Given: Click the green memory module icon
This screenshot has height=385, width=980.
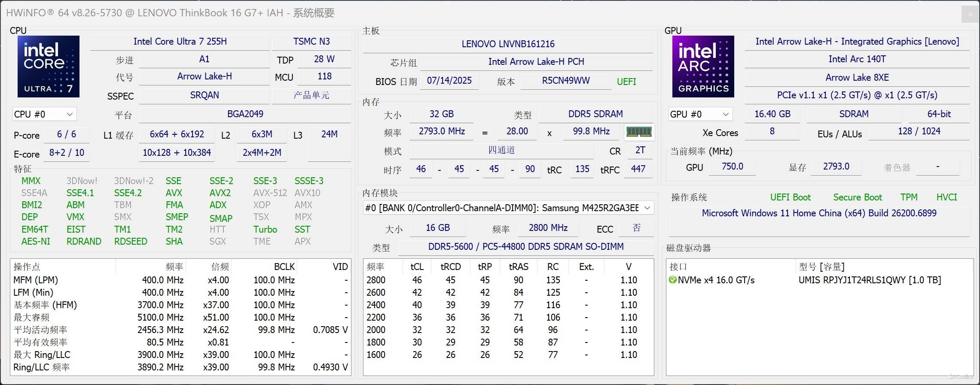Looking at the screenshot, I should click(x=639, y=132).
